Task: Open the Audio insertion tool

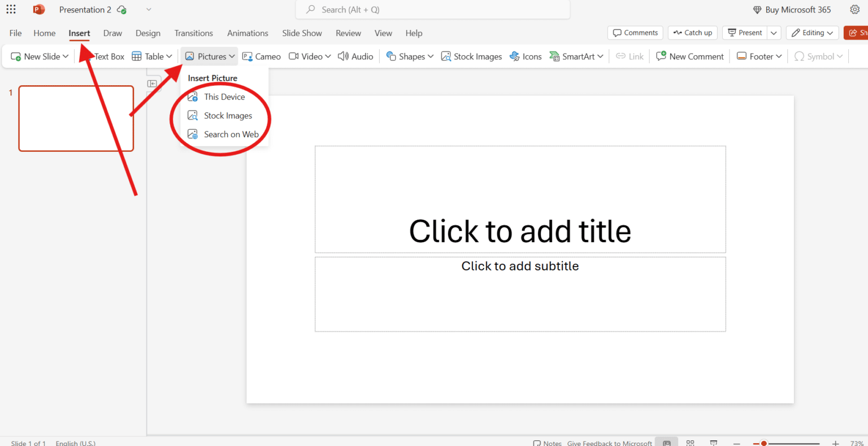Action: click(x=355, y=56)
